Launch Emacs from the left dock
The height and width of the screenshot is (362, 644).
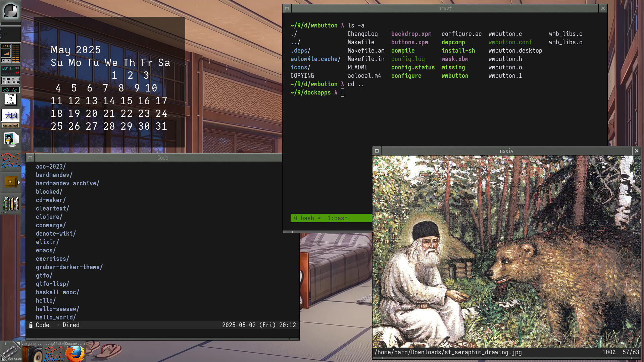pyautogui.click(x=10, y=161)
